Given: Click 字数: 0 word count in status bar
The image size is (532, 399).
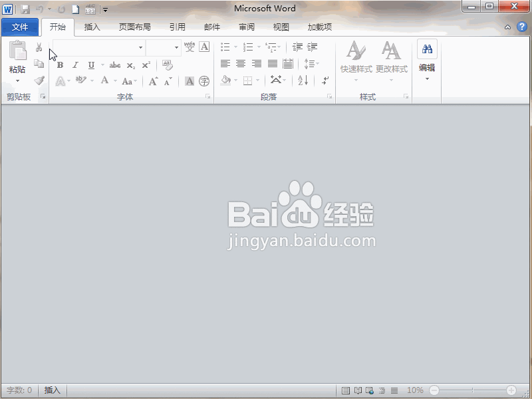Looking at the screenshot, I should pos(19,390).
